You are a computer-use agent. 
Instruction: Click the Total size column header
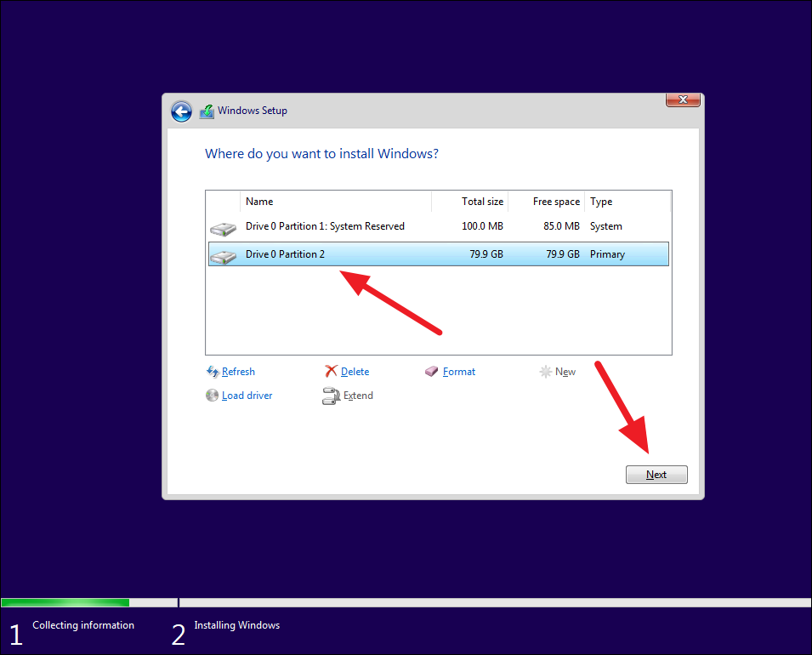pos(469,202)
